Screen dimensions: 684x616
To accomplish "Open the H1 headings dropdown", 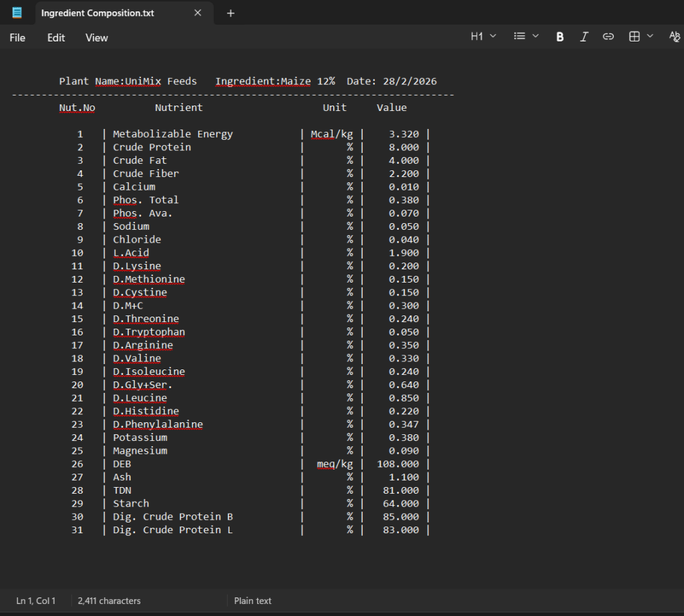I will click(x=483, y=37).
